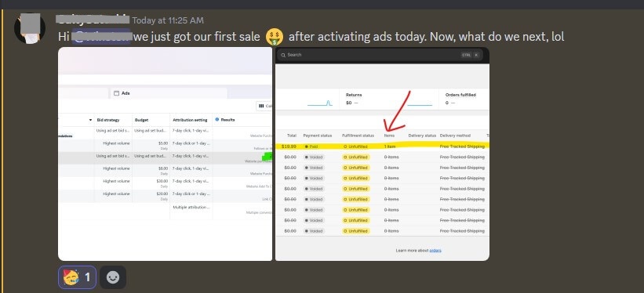The height and width of the screenshot is (293, 644).
Task: Open the left ads manager screenshot attachment
Action: (165, 154)
